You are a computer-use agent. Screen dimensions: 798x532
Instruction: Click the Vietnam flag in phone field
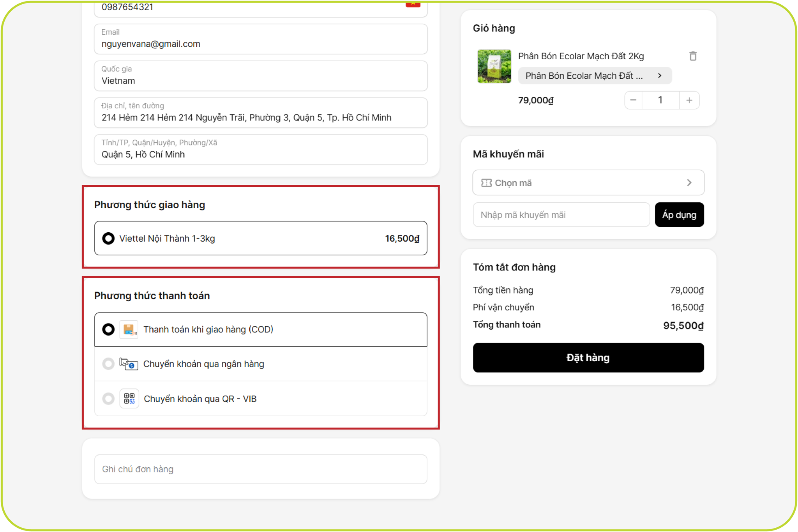[x=413, y=4]
